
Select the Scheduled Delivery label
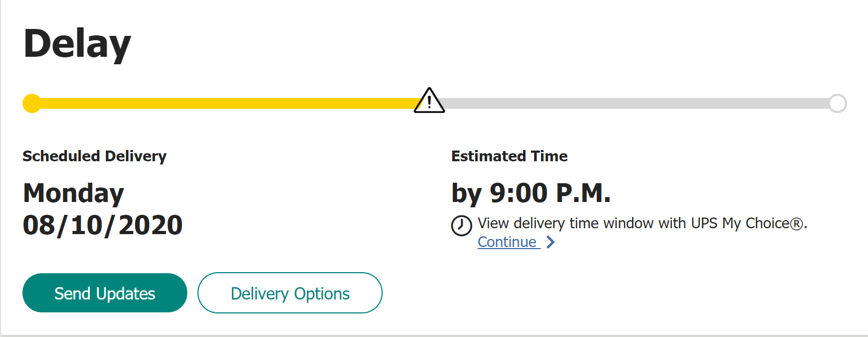tap(94, 156)
